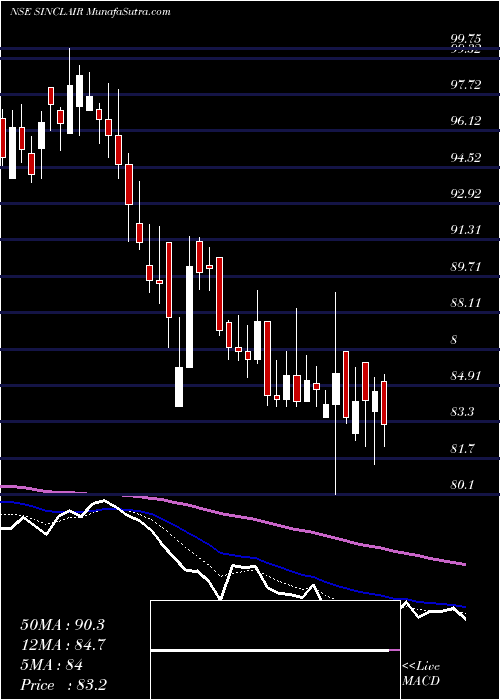The width and height of the screenshot is (500, 700).
Task: Select the 88.11 price axis label
Action: coord(465,303)
